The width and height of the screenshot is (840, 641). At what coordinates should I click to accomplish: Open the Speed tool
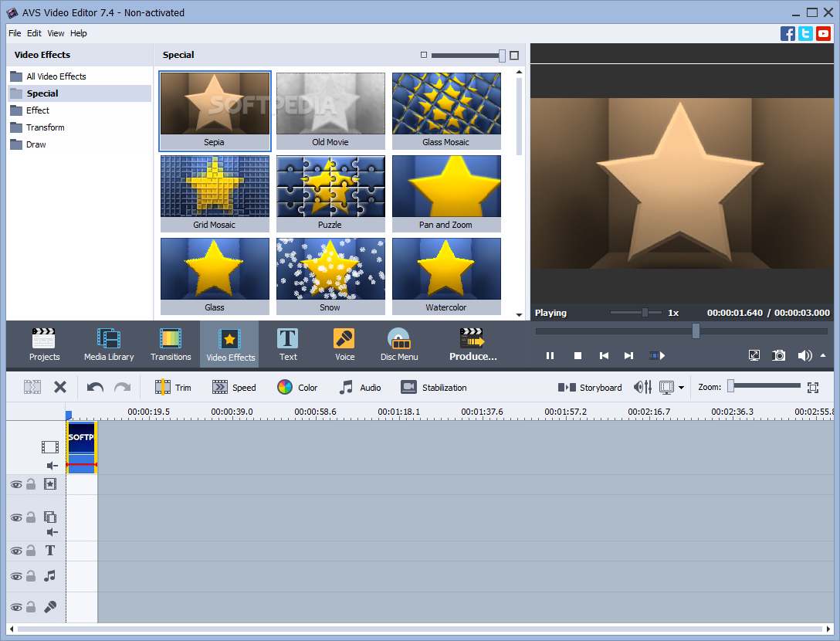(234, 387)
